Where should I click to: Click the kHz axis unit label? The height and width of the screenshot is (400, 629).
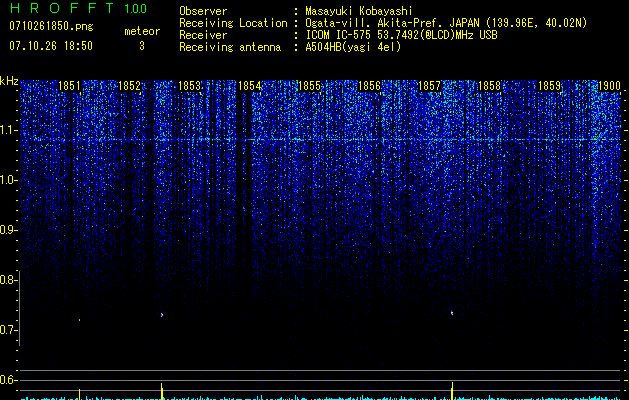click(x=9, y=81)
